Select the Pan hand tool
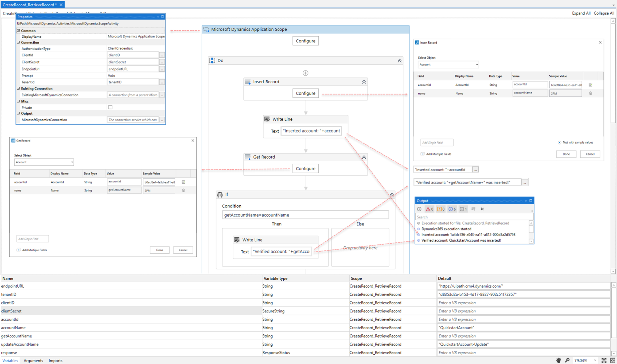 (x=558, y=360)
